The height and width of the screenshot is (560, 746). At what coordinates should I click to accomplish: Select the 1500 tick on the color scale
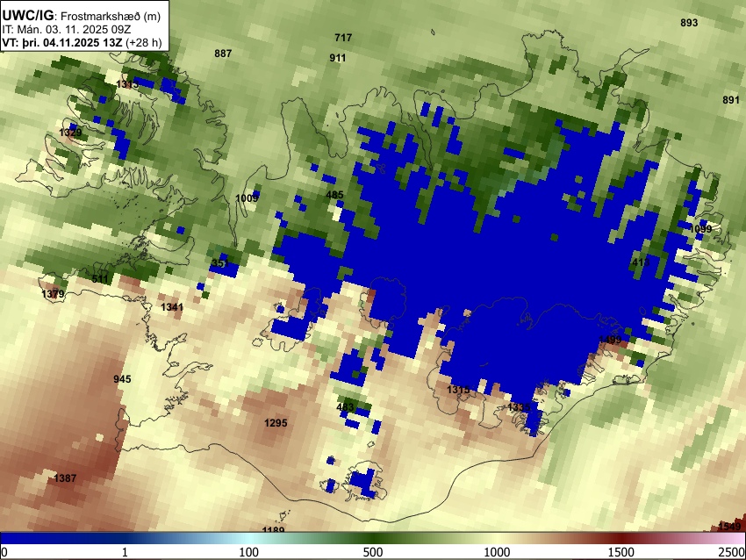point(621,552)
